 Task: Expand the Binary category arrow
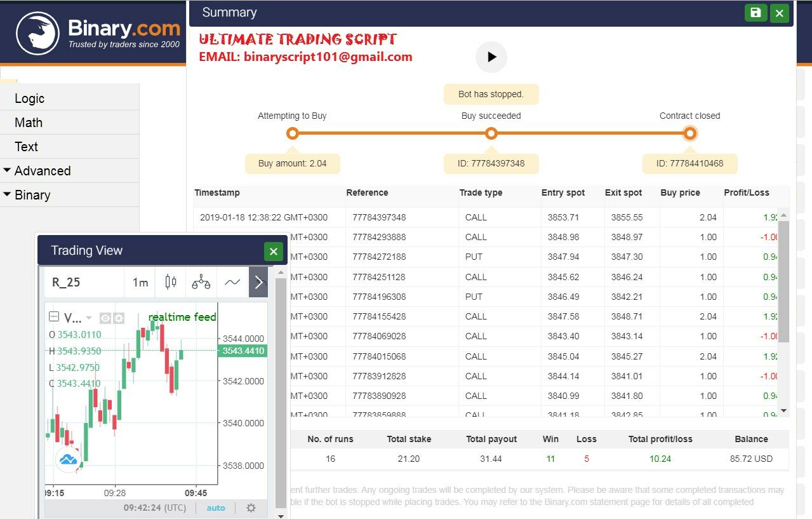click(x=7, y=194)
